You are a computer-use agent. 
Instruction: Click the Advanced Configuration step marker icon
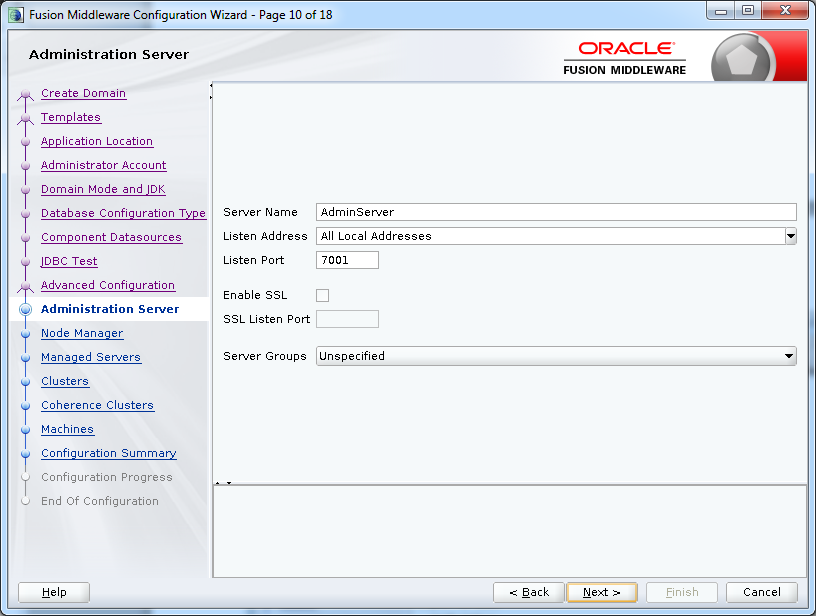tap(25, 286)
